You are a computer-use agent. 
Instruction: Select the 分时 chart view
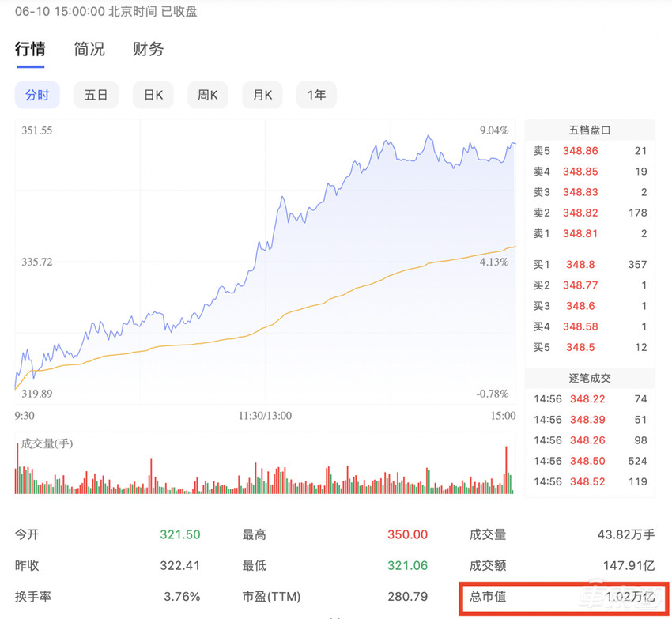[37, 94]
